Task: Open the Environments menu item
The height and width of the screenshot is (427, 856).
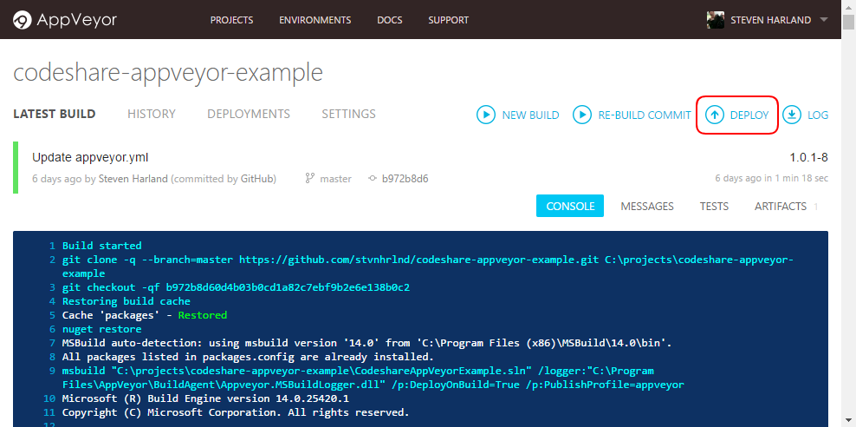Action: [x=315, y=20]
